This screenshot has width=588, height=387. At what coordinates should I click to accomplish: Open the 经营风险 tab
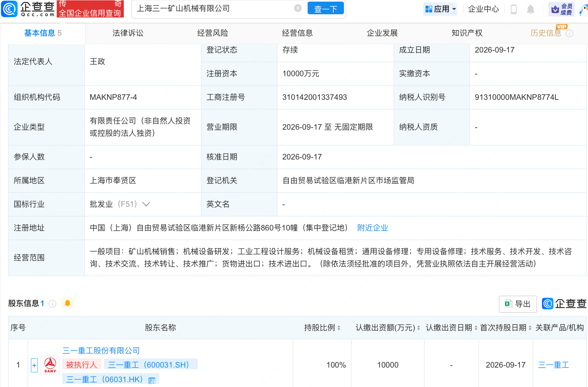click(213, 33)
